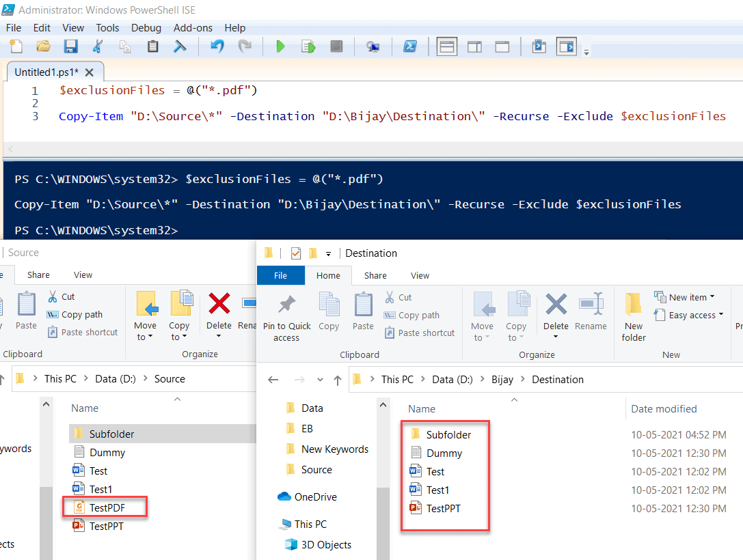The height and width of the screenshot is (560, 743).
Task: Click the Paste shortcut option
Action: pos(419,333)
